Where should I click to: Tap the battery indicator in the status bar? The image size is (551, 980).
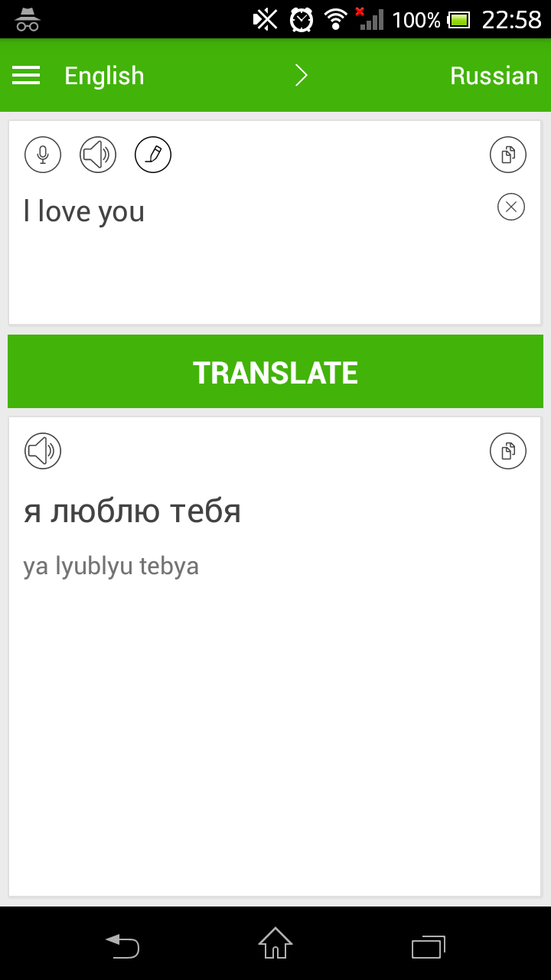tap(459, 19)
